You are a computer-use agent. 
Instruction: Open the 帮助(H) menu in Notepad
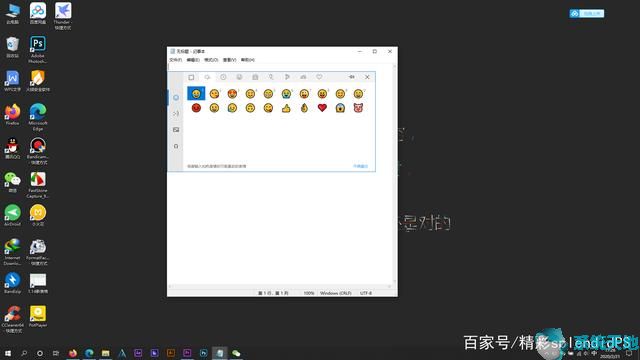(x=248, y=60)
